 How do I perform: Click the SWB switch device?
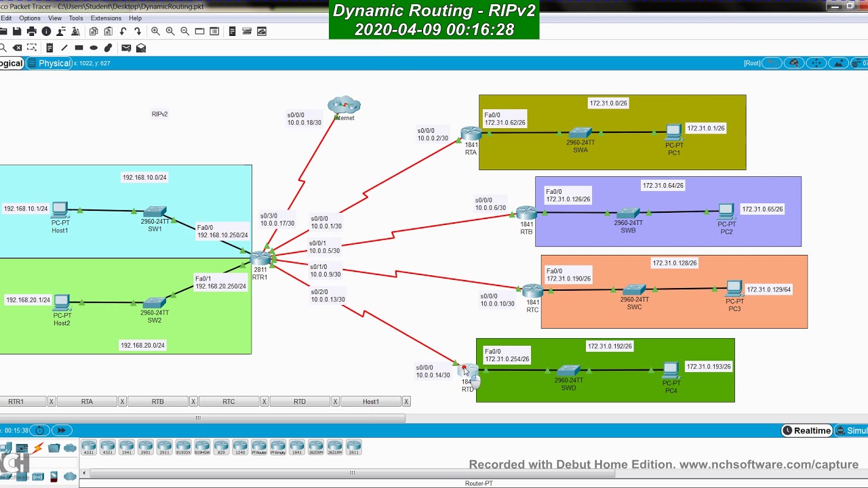click(628, 213)
